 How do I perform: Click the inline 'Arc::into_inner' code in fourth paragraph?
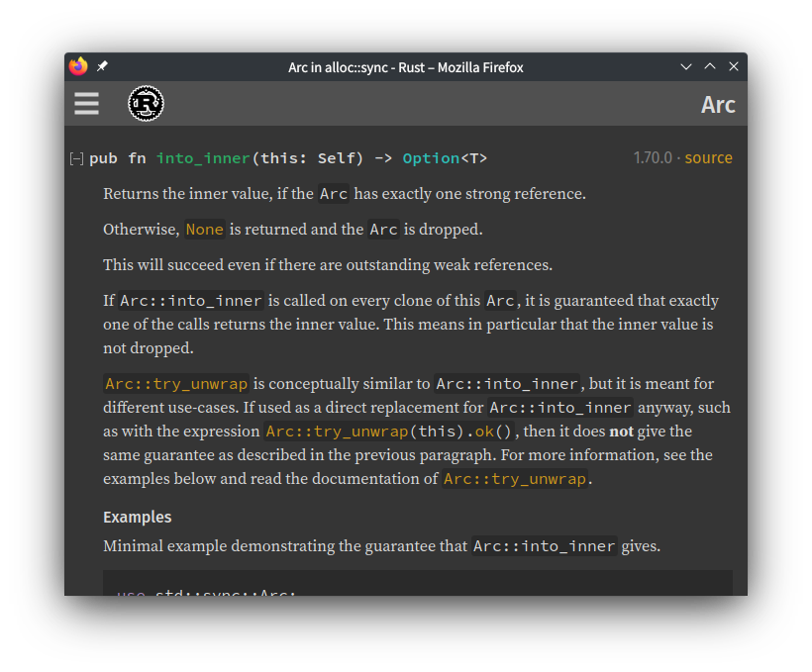(191, 301)
